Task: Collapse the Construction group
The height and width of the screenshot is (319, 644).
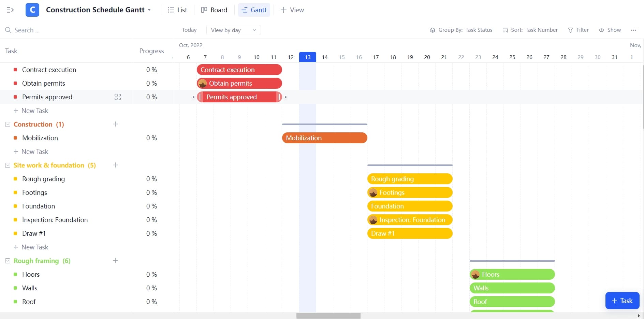Action: click(8, 124)
